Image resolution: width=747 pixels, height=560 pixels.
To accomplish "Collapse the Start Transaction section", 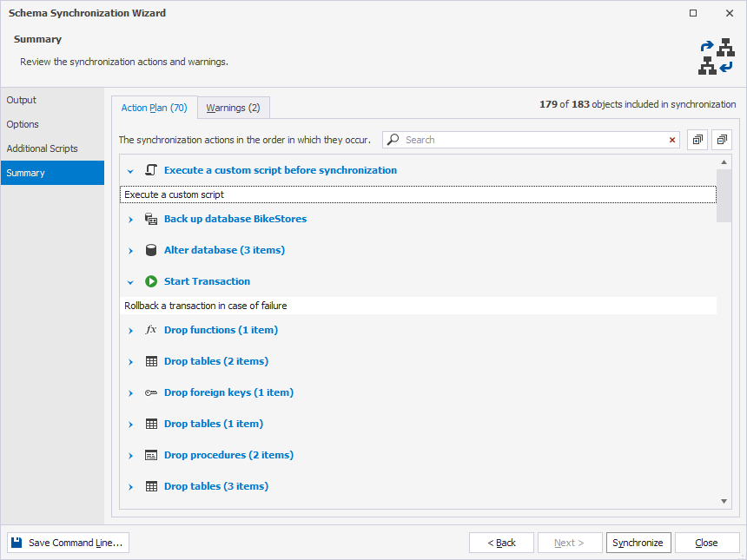I will 131,282.
